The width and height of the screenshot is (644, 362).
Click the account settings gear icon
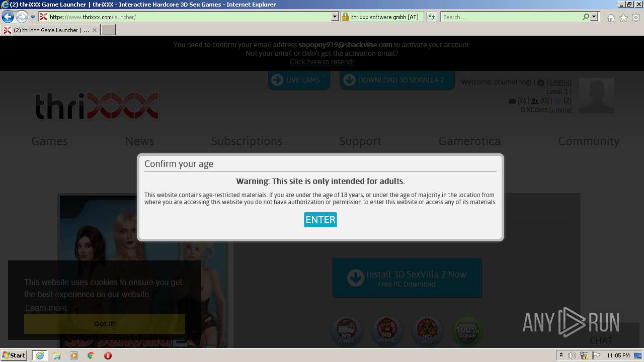[x=541, y=82]
